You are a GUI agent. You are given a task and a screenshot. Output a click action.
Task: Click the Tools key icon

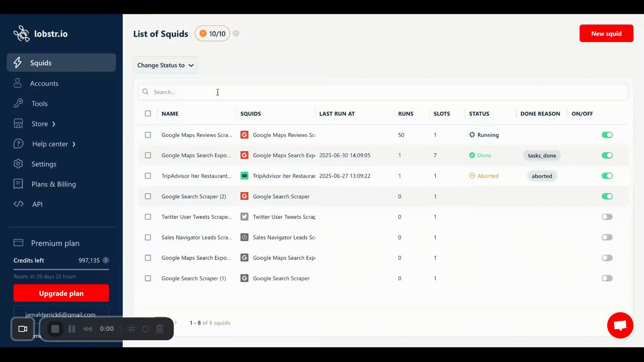point(18,103)
